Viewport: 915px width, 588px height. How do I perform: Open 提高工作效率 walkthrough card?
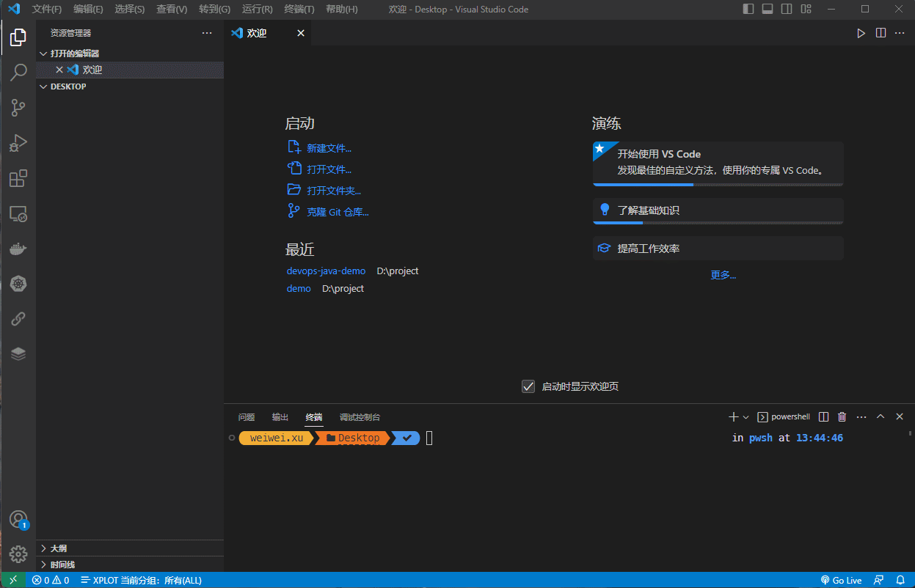(718, 249)
